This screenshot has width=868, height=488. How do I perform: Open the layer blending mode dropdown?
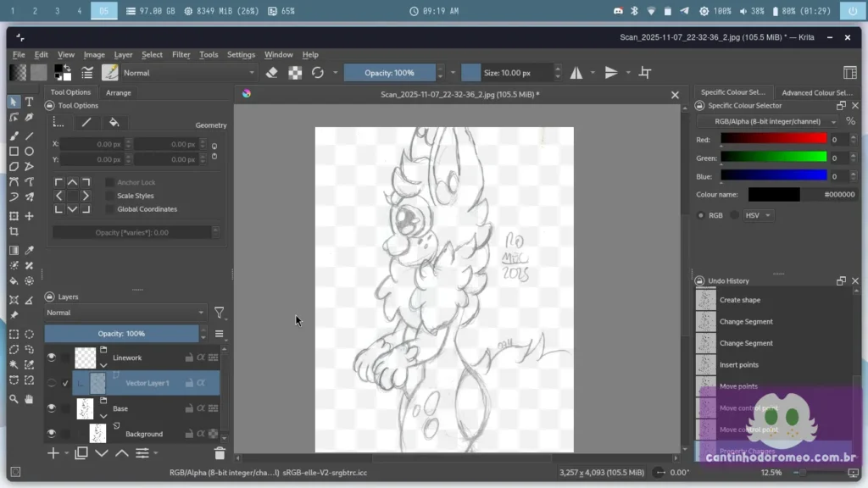pyautogui.click(x=125, y=313)
